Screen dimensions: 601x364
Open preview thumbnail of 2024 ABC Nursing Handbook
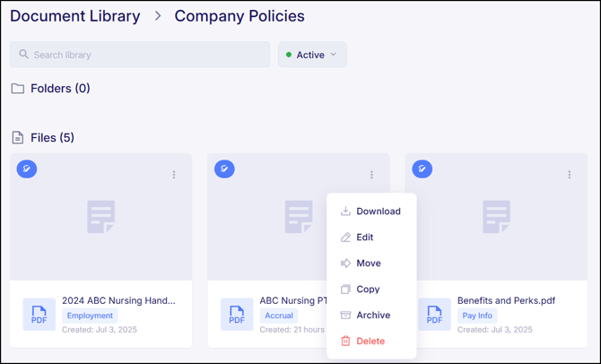click(100, 217)
